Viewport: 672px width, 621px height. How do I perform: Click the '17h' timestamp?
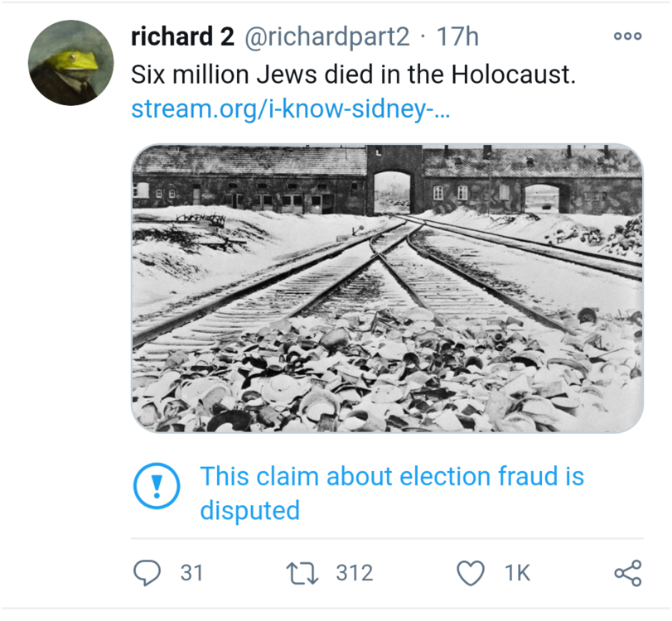(x=457, y=36)
